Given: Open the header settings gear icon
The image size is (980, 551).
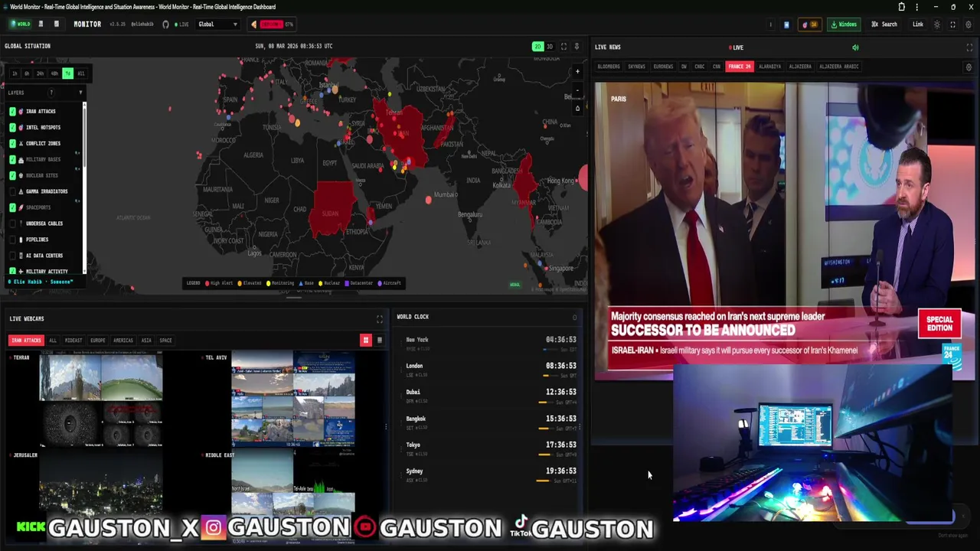Looking at the screenshot, I should click(969, 24).
